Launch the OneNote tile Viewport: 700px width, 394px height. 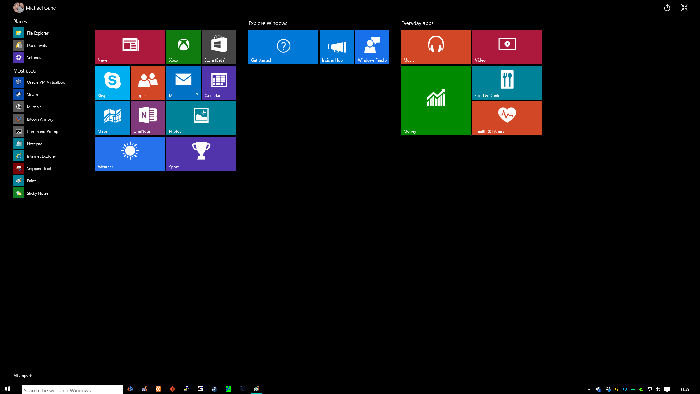[x=148, y=118]
